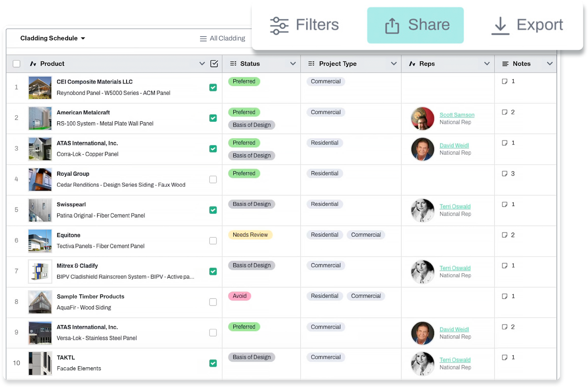Viewport: 588px width, 387px height.
Task: Toggle the select-all checkbox in header
Action: (16, 64)
